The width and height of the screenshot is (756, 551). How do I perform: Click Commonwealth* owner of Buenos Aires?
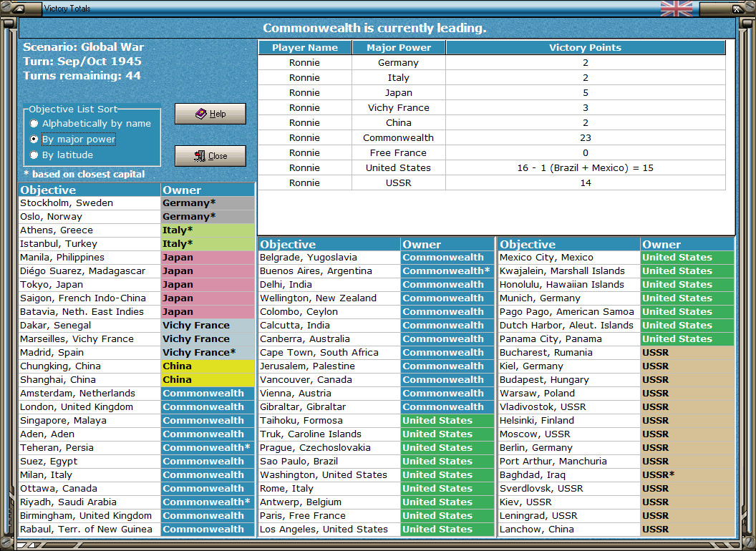coord(447,271)
